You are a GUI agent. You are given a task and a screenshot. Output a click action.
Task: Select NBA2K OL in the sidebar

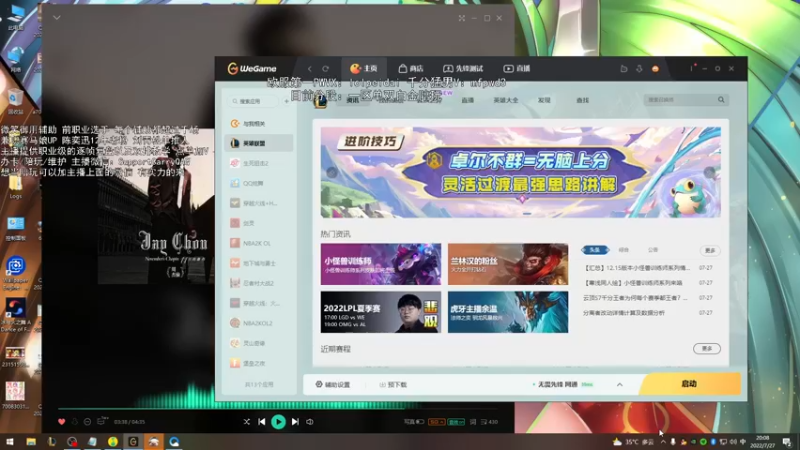[259, 243]
